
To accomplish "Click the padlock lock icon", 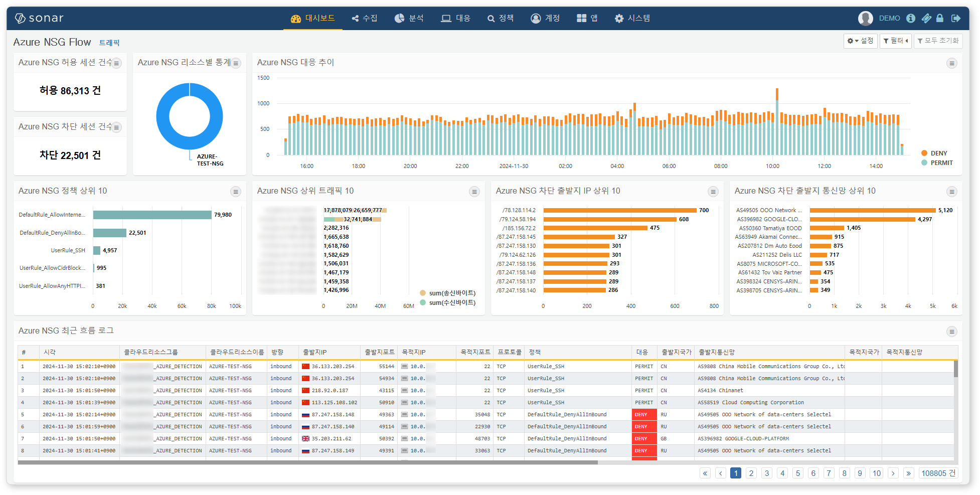I will point(940,19).
